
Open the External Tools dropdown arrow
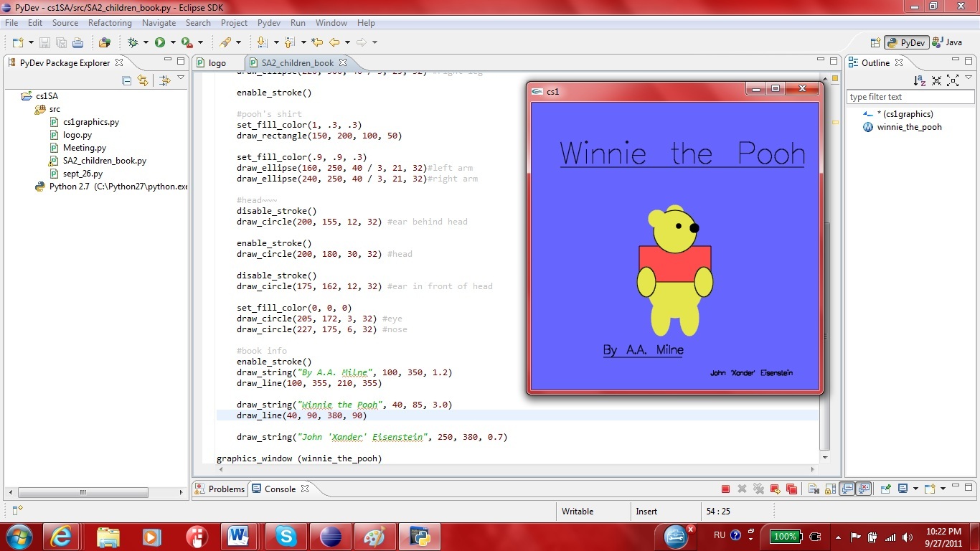200,42
